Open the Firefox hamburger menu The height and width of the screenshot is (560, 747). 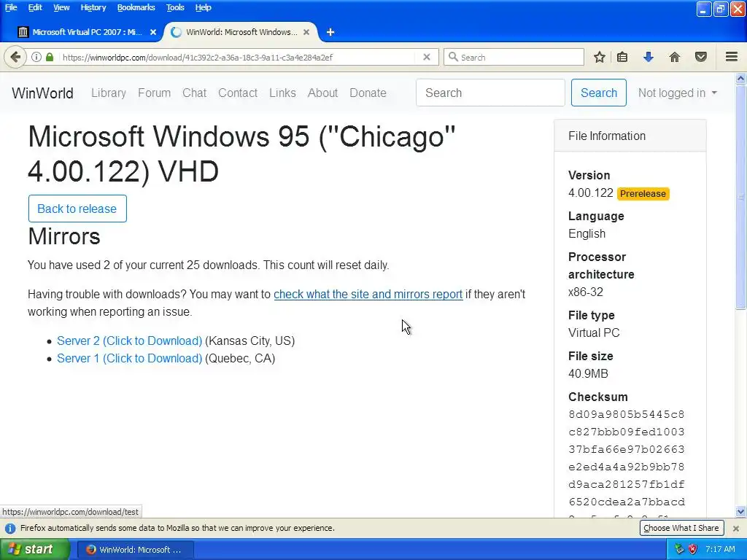tap(732, 57)
